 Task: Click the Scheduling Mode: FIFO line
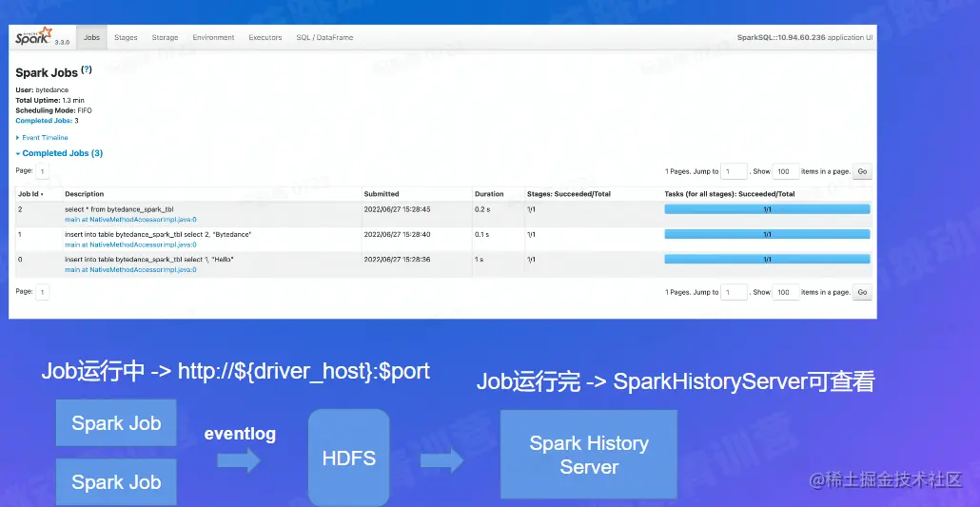53,110
